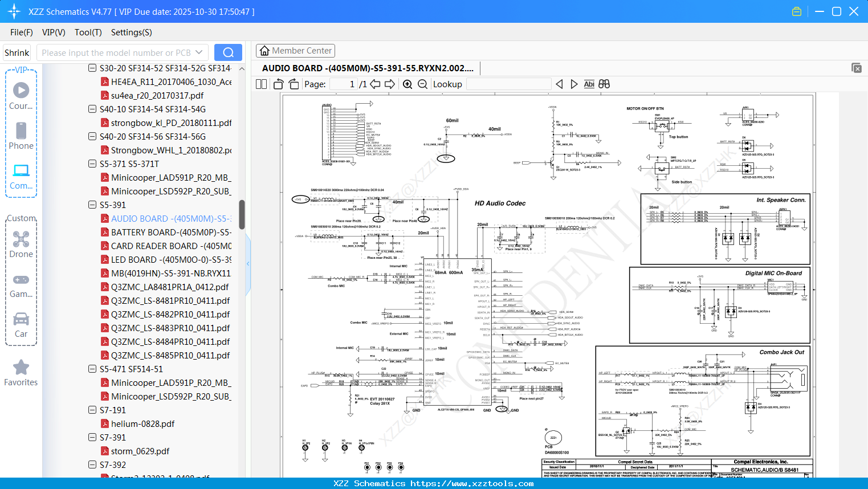
Task: Zoom in on the schematic
Action: [x=407, y=84]
